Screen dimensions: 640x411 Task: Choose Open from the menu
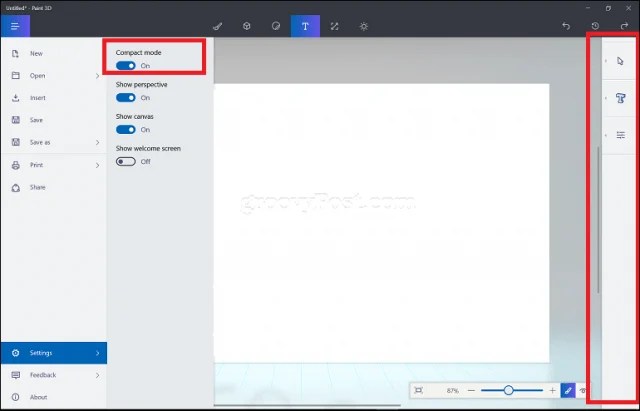tap(53, 76)
